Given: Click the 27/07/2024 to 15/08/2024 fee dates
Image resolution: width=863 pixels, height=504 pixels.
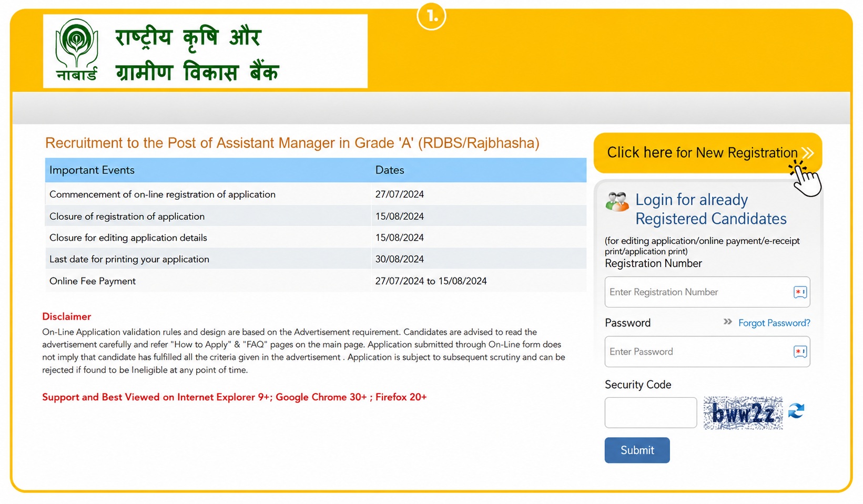Looking at the screenshot, I should (x=431, y=281).
